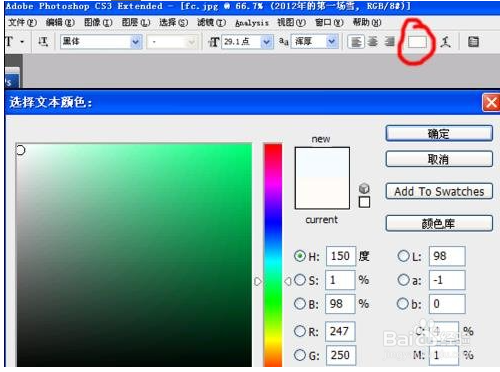Click the L value field 98
The width and height of the screenshot is (500, 372).
point(447,256)
